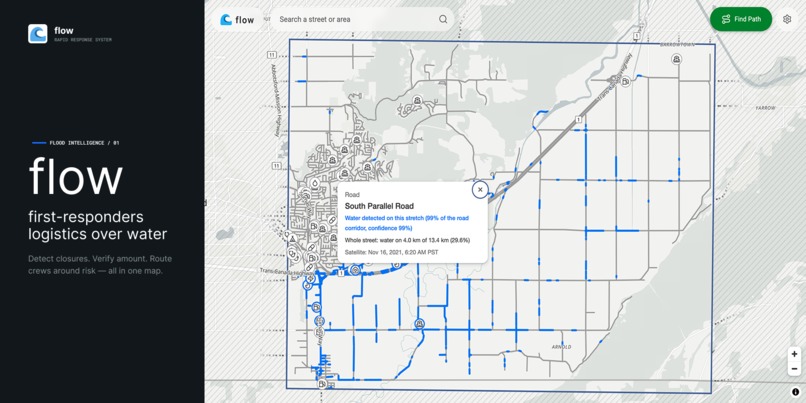This screenshot has height=403, width=806.
Task: Select the water drop marker in town
Action: pyautogui.click(x=315, y=182)
